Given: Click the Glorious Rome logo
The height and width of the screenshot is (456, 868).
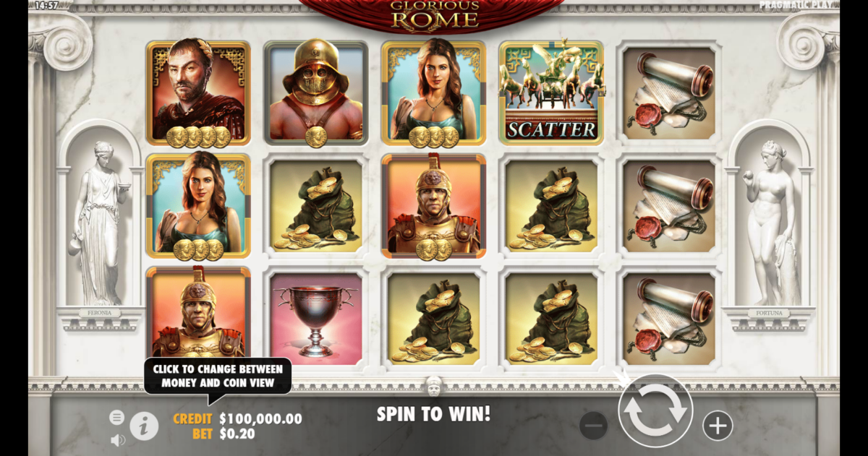Looking at the screenshot, I should [435, 14].
